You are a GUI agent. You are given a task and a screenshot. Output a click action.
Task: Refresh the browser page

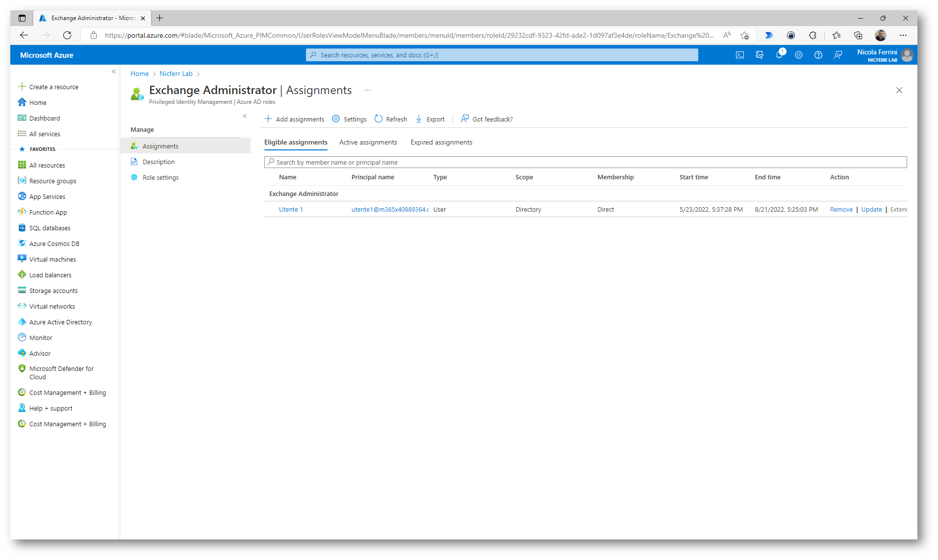click(67, 35)
